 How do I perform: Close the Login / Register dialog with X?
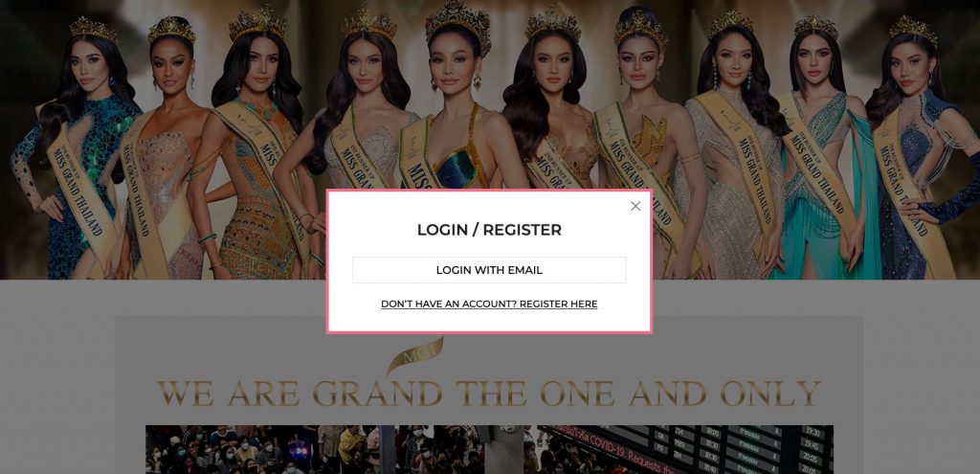pos(635,207)
